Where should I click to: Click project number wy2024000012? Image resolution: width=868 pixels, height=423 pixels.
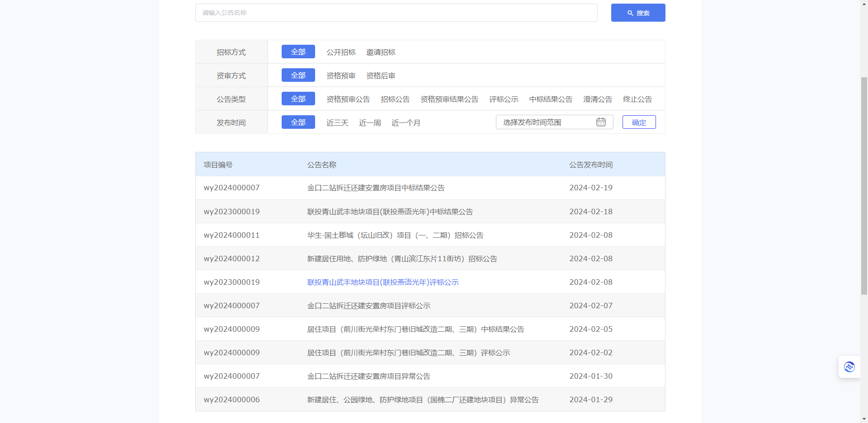coord(232,258)
